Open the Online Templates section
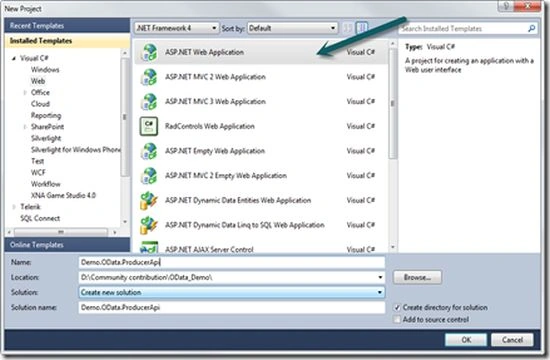550x360 pixels. click(67, 245)
